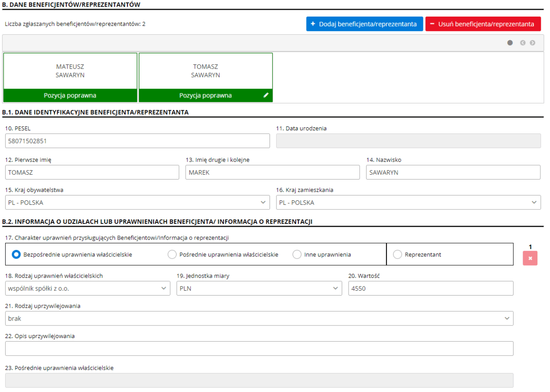Click the left carousel arrow above beneficiary cards
Screen dimensions: 550x392
coord(522,43)
